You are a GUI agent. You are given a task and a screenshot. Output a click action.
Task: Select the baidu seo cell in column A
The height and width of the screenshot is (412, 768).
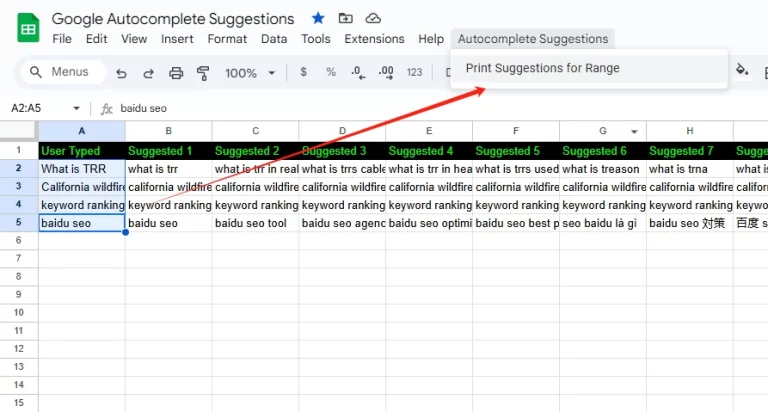tap(82, 223)
